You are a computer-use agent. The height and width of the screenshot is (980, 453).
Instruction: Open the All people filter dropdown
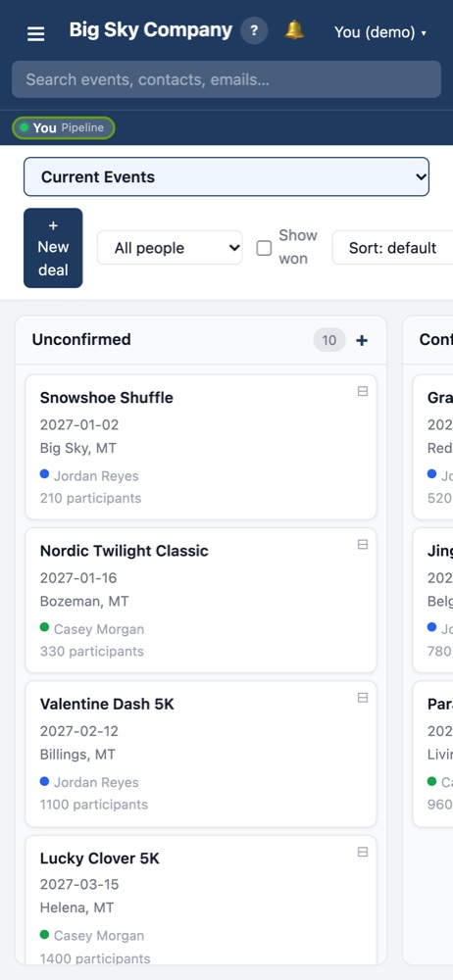tap(170, 248)
